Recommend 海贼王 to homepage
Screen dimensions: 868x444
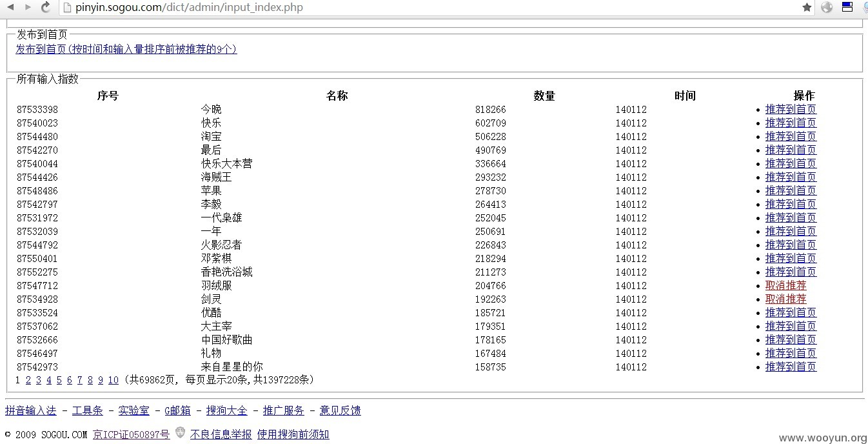(x=791, y=177)
